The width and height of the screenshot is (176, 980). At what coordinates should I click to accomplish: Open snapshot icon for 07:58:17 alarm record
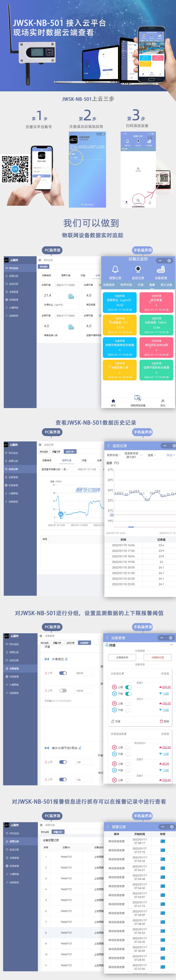tap(163, 841)
